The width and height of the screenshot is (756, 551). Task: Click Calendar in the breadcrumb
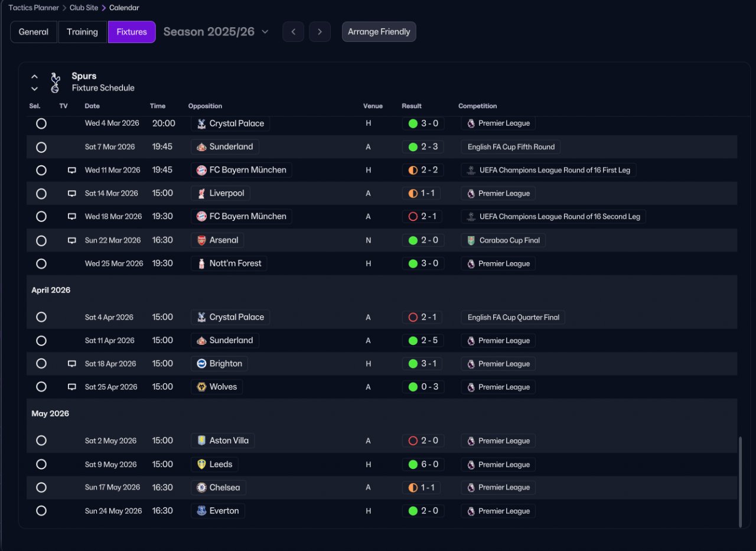click(124, 8)
